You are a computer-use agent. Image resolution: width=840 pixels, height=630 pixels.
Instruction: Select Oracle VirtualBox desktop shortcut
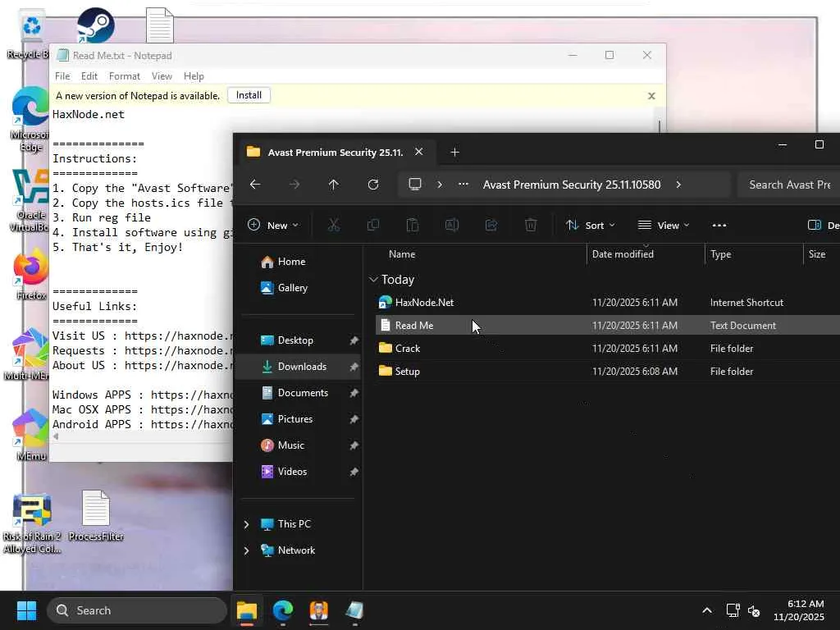point(30,200)
